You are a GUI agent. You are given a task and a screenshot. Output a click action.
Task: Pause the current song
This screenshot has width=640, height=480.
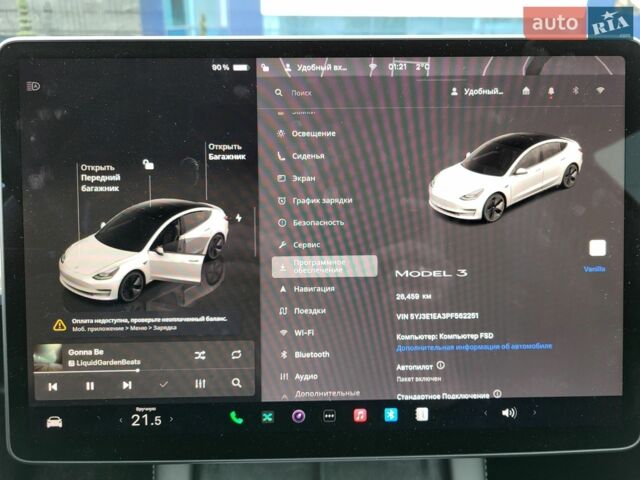(x=90, y=386)
